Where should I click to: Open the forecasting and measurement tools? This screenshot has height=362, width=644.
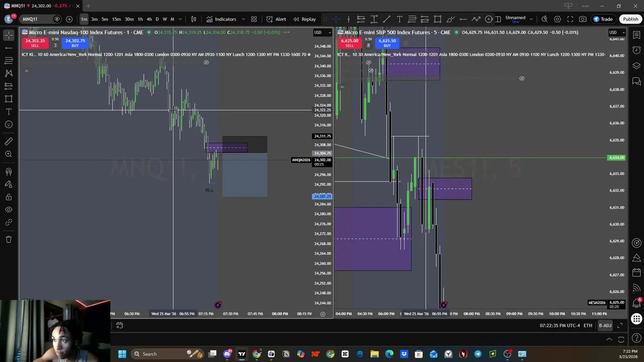[9, 86]
